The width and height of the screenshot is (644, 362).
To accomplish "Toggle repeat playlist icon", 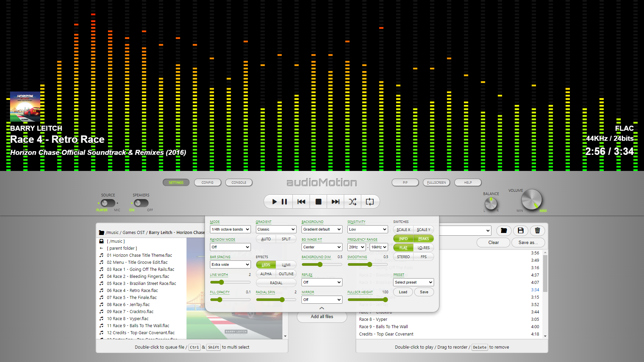I will 370,202.
